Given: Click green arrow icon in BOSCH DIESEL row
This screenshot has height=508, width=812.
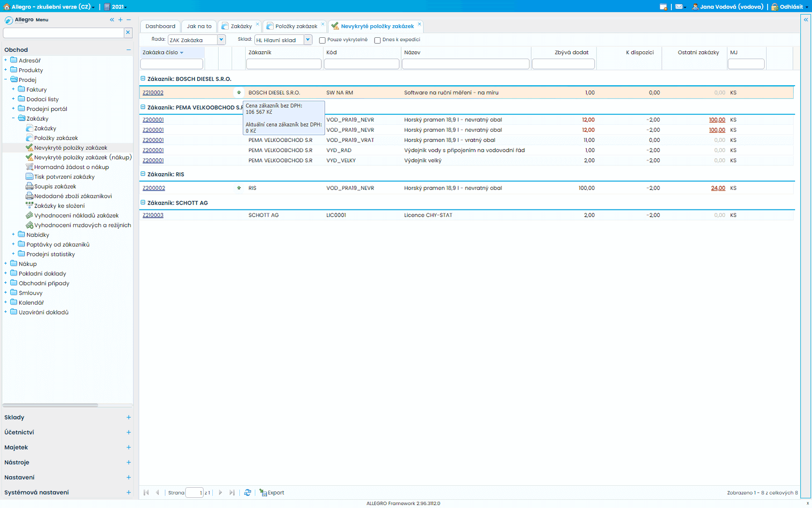Looking at the screenshot, I should point(239,92).
